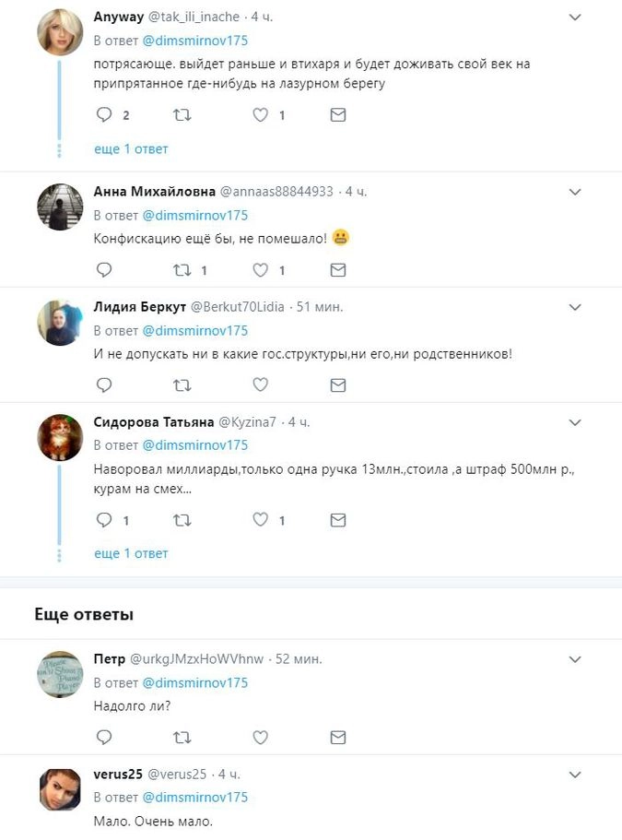Image resolution: width=622 pixels, height=840 pixels.
Task: Click Сидорова Татьяна's cat avatar
Action: pos(60,438)
